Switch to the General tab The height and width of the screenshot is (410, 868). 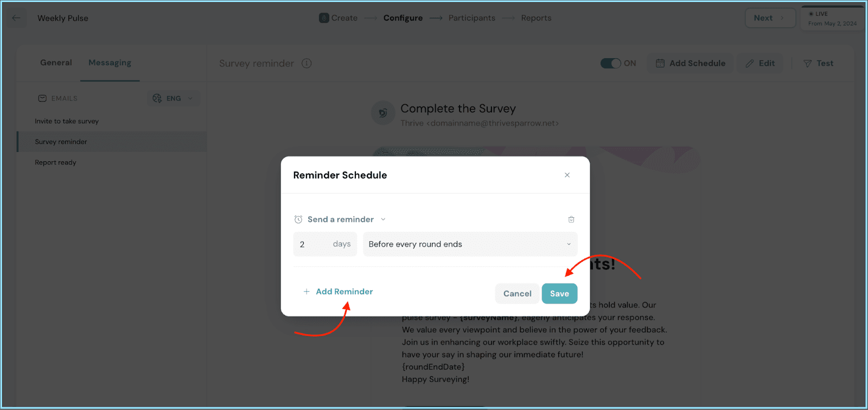(x=56, y=63)
